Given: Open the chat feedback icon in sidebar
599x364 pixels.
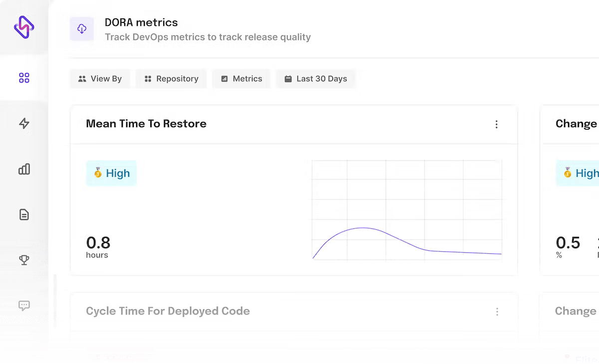Looking at the screenshot, I should pyautogui.click(x=24, y=305).
